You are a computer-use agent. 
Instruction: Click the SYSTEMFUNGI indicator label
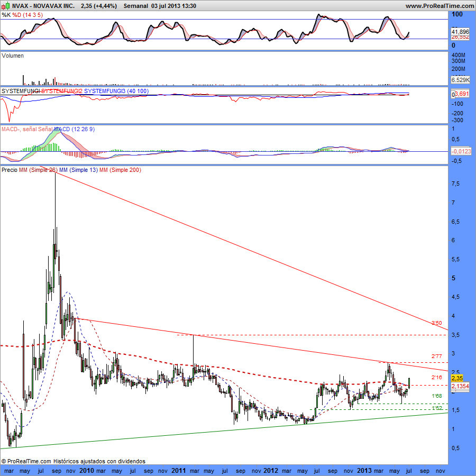20,91
